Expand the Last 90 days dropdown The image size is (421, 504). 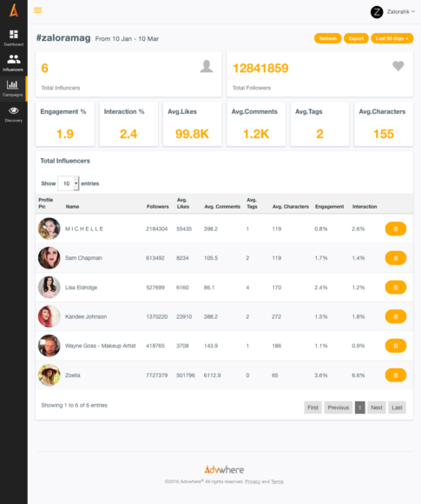coord(391,38)
